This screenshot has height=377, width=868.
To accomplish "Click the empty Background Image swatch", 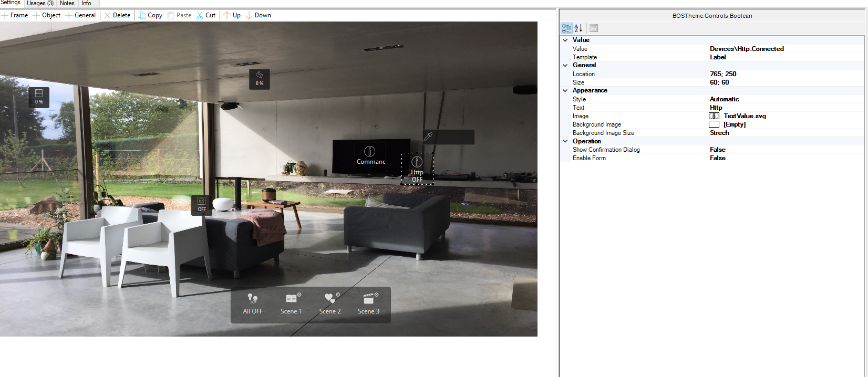I will (714, 124).
